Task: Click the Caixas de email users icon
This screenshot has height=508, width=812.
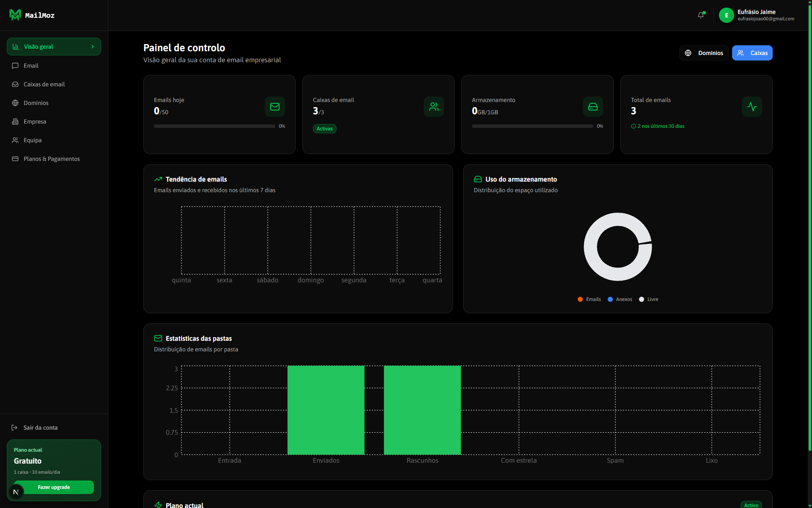Action: (434, 107)
